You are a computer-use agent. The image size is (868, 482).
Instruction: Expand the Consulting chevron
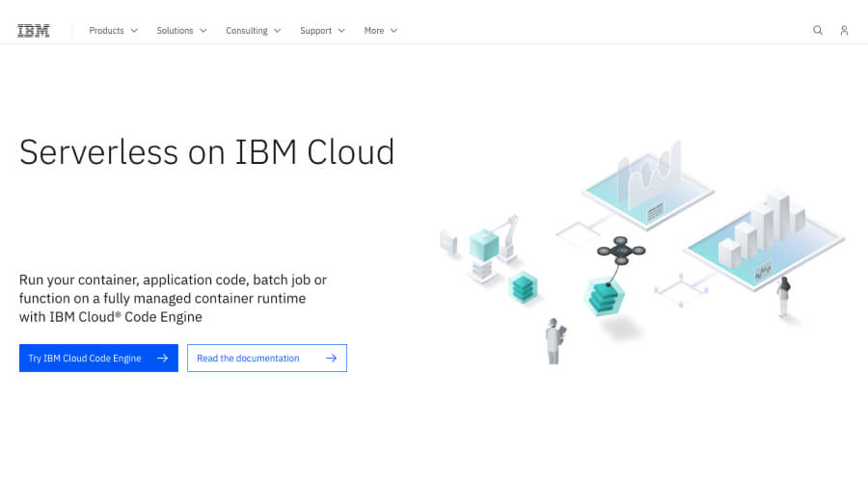pos(278,31)
